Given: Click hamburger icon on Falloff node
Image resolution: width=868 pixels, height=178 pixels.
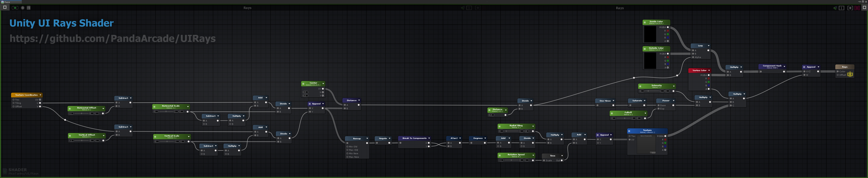Looking at the screenshot, I should click(x=612, y=113).
